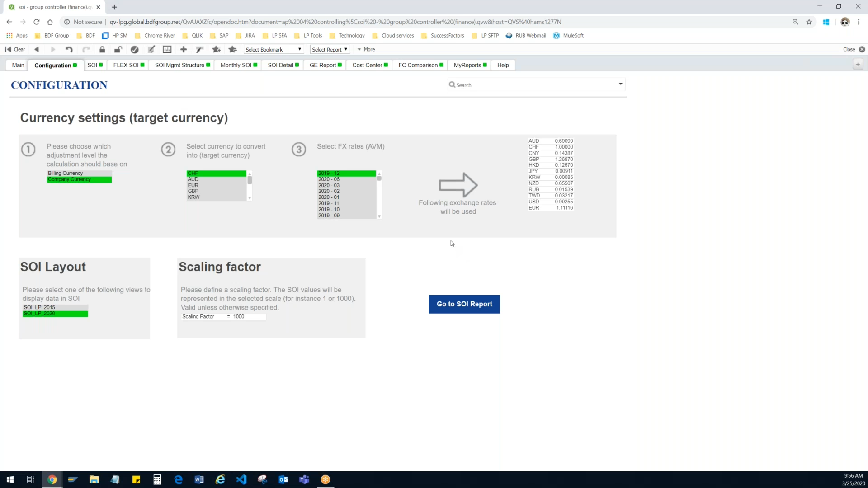Viewport: 868px width, 488px height.
Task: Switch to the Monthly SOI tab
Action: point(239,65)
